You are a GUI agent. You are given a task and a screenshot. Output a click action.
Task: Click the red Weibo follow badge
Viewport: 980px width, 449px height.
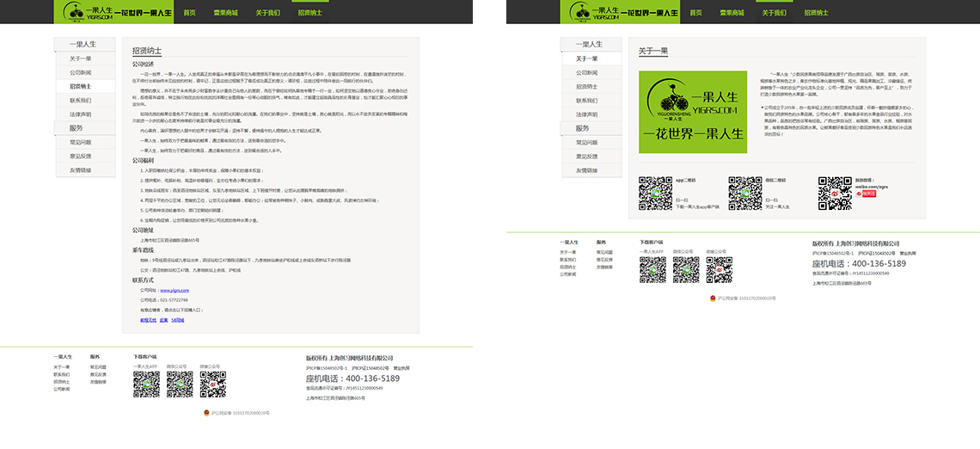point(868,194)
